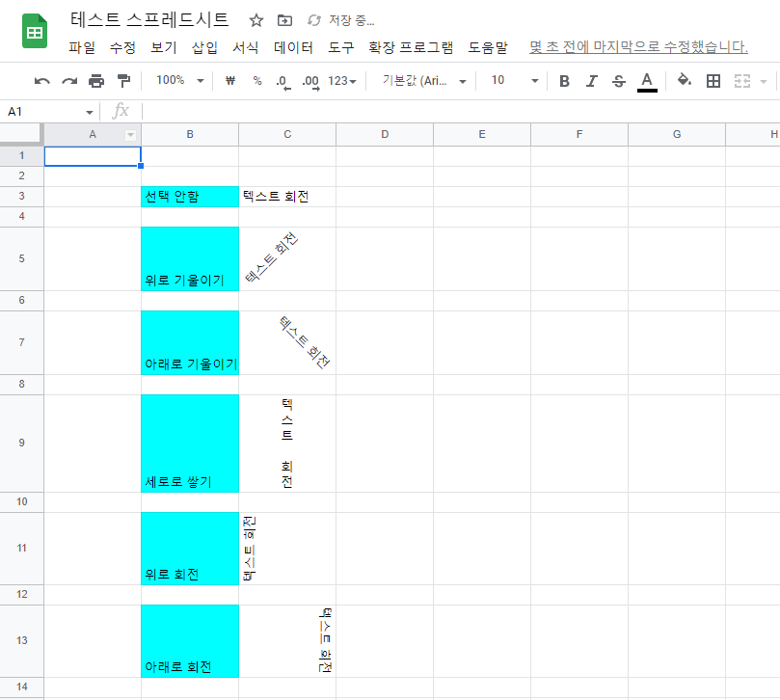Screen dimensions: 780x700
Task: Open the fill color picker
Action: pyautogui.click(x=685, y=80)
